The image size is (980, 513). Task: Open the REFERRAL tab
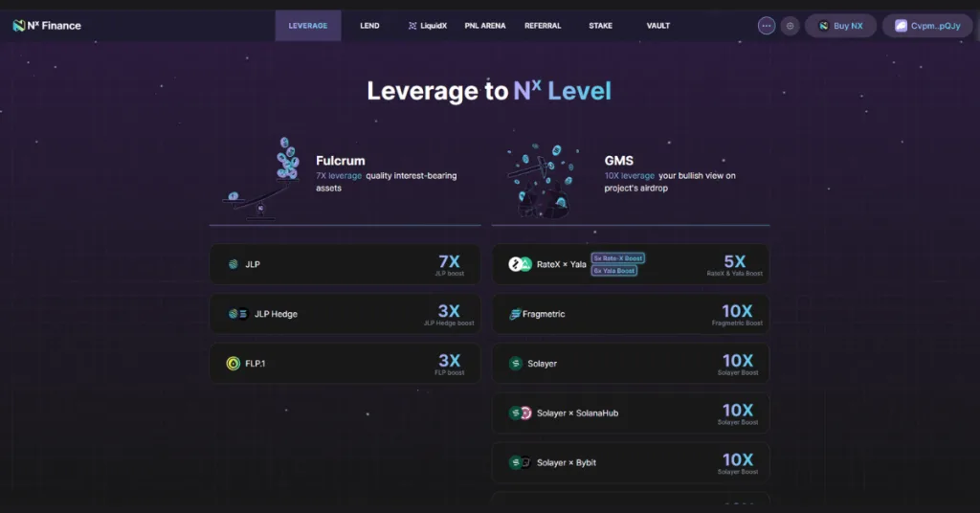543,26
